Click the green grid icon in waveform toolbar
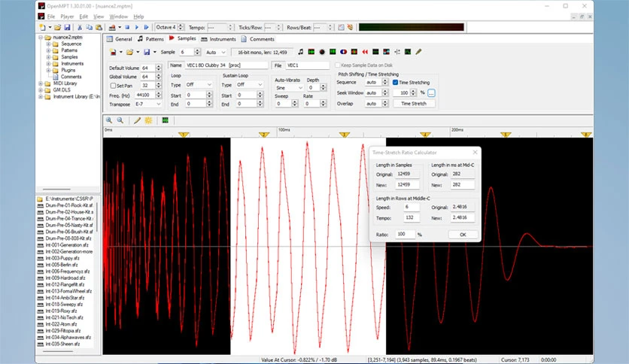 (165, 120)
